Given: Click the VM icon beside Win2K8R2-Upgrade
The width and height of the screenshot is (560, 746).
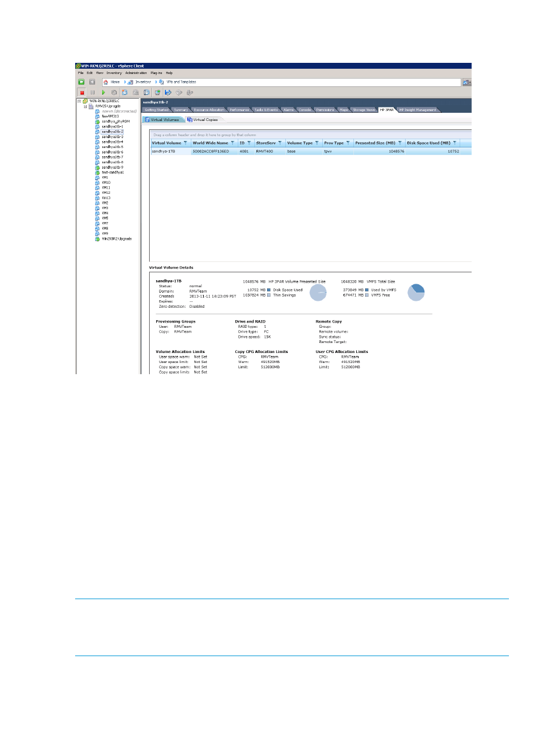Looking at the screenshot, I should [97, 239].
